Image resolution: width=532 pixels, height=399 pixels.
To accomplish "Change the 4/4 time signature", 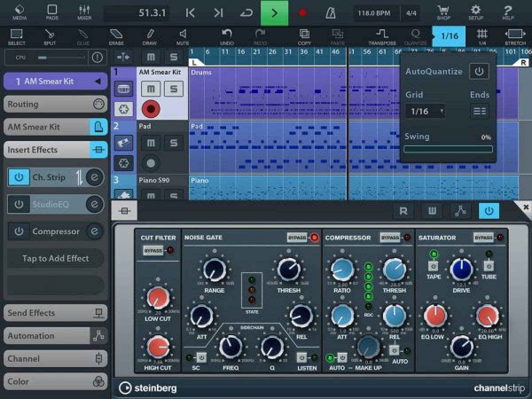I will pyautogui.click(x=411, y=13).
